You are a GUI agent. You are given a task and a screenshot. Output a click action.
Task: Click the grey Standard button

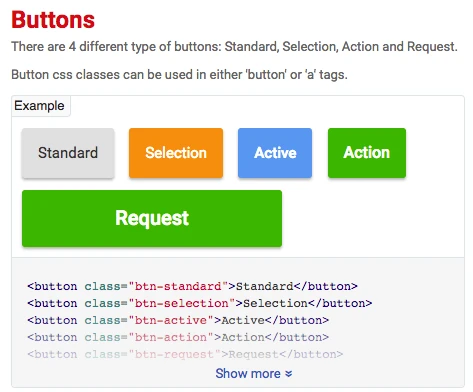(x=68, y=153)
